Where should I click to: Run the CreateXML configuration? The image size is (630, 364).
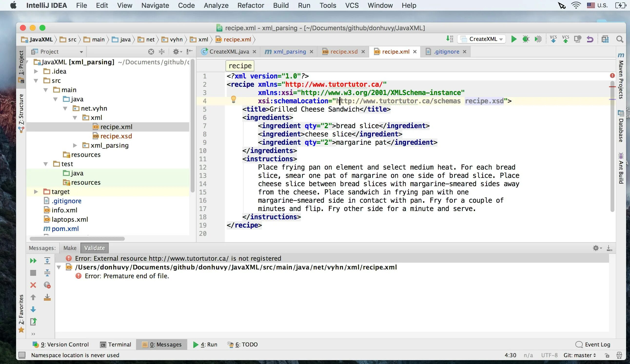(514, 39)
